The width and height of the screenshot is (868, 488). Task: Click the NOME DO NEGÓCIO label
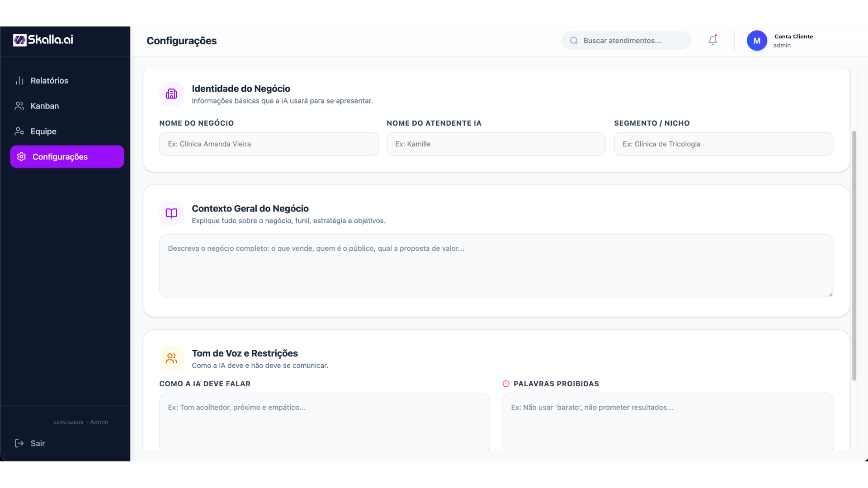click(197, 123)
